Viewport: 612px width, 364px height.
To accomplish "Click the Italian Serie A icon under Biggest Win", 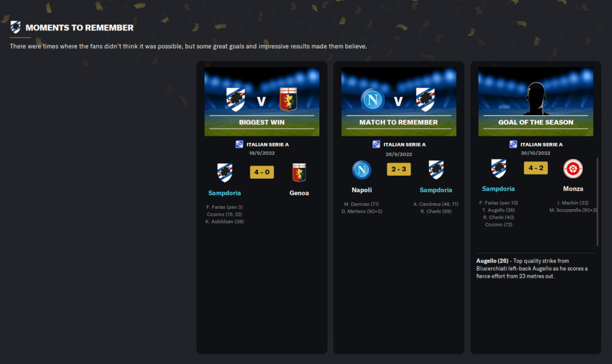I will point(239,145).
